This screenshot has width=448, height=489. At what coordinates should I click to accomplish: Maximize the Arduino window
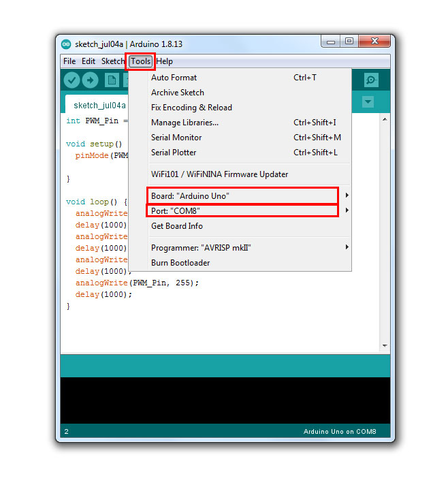point(349,41)
